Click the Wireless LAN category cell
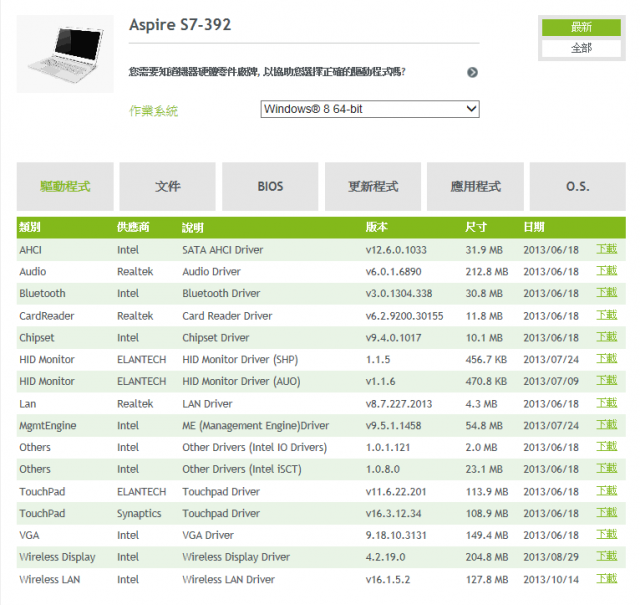 (x=50, y=580)
